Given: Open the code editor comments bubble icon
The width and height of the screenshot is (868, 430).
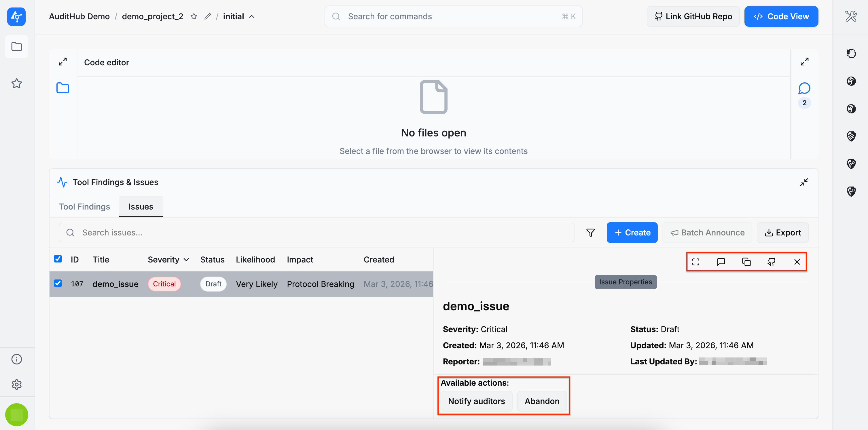Looking at the screenshot, I should tap(804, 89).
